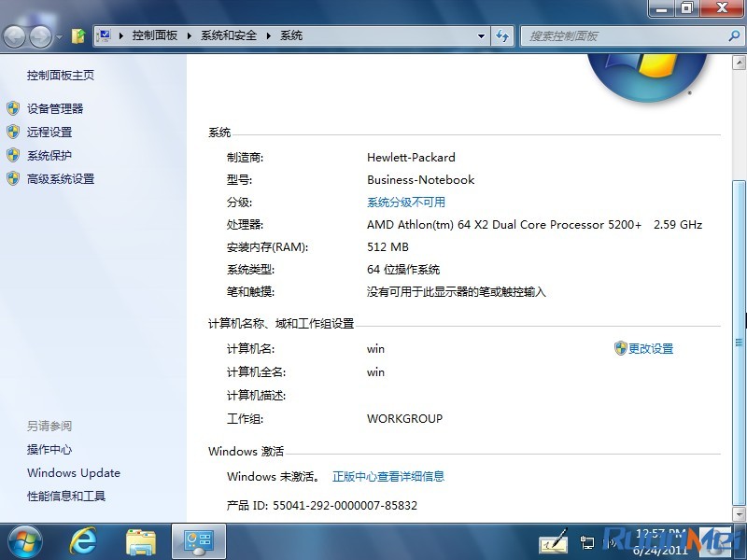This screenshot has width=747, height=560.
Task: Click the shield icon beside 远程设置
Action: click(x=13, y=132)
